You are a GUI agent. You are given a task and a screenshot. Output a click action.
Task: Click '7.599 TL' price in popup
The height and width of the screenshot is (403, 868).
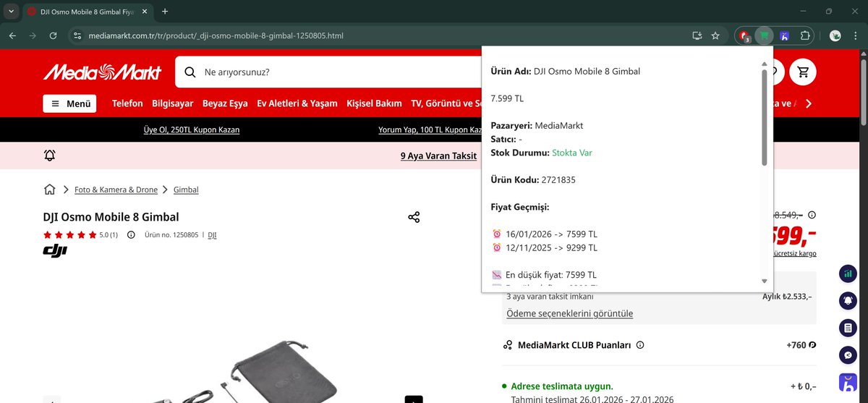(507, 98)
